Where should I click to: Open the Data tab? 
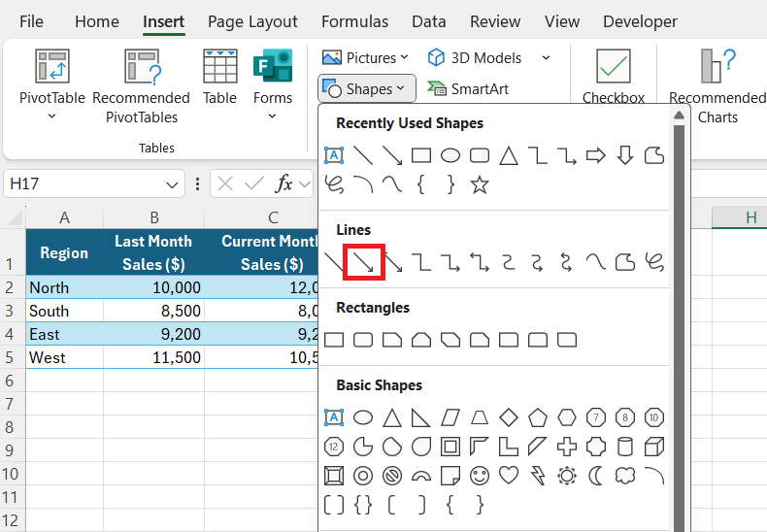point(428,21)
